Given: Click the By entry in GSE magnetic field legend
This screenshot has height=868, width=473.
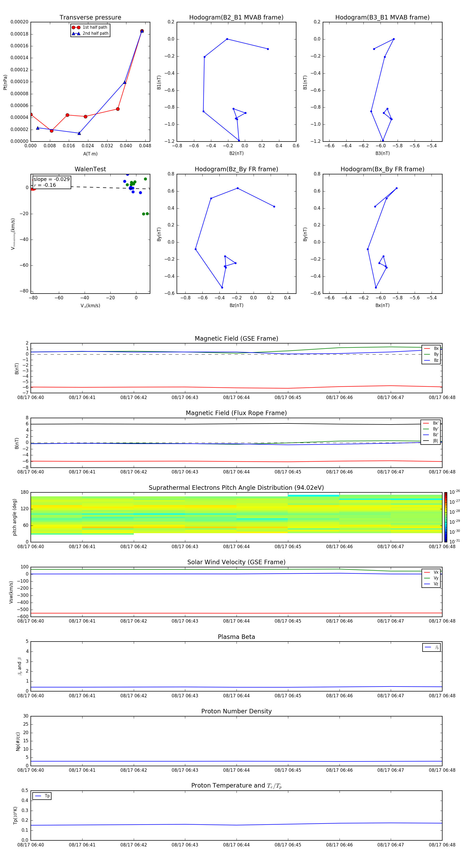Looking at the screenshot, I should click(x=431, y=354).
